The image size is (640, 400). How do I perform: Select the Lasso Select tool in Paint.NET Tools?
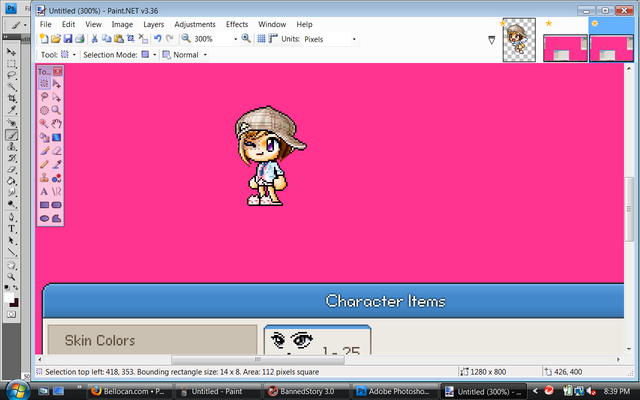pyautogui.click(x=44, y=97)
